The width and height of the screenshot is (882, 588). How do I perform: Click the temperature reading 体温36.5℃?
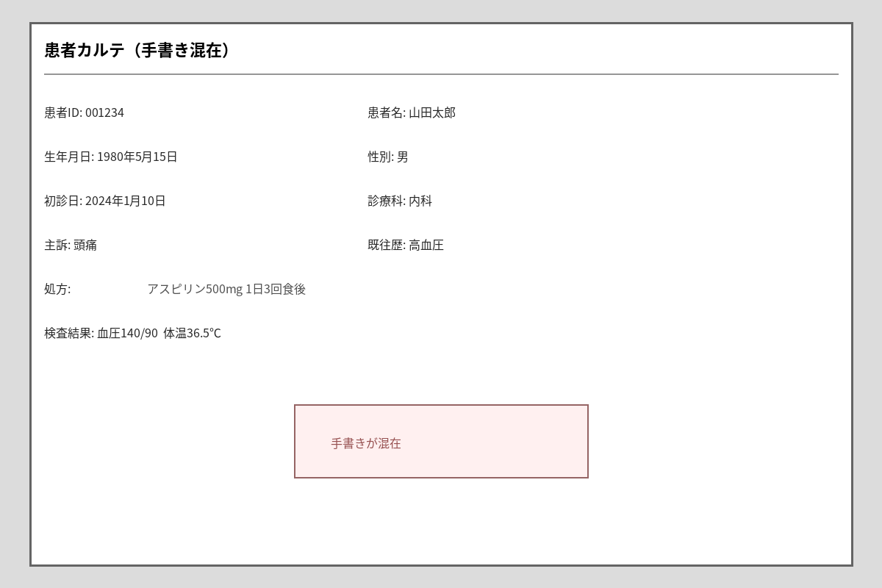point(193,333)
